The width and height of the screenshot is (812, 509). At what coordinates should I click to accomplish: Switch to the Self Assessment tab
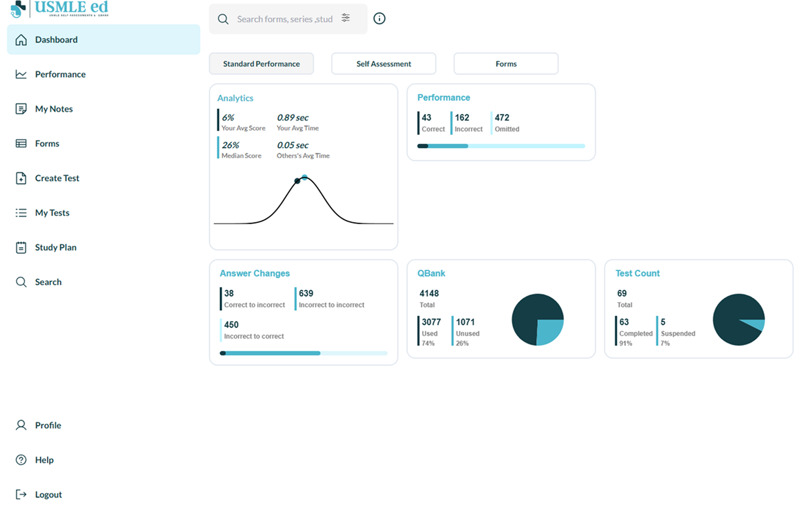click(x=383, y=63)
